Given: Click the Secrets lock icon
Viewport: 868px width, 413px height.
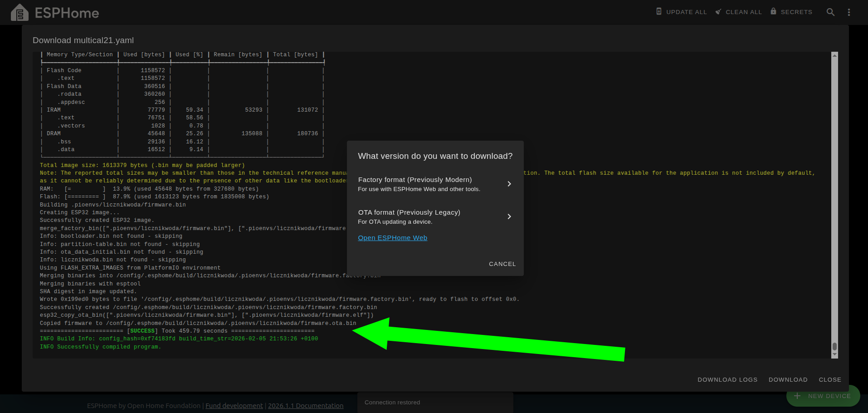Looking at the screenshot, I should pos(773,11).
